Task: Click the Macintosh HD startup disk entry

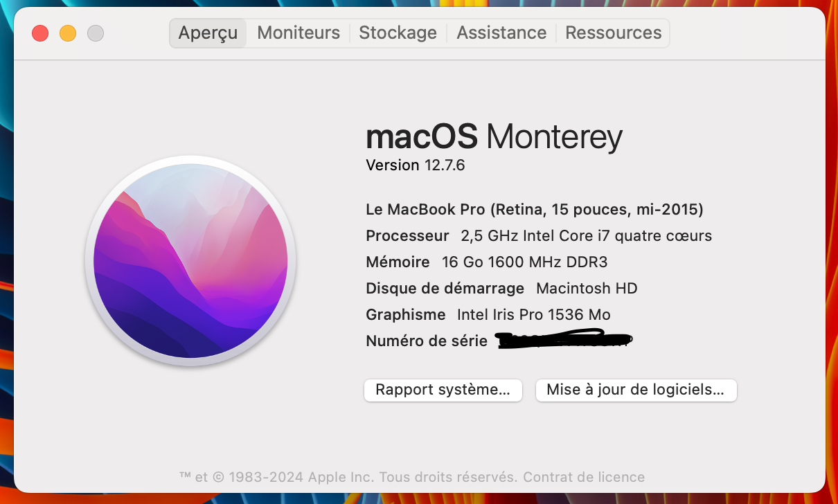Action: click(x=587, y=289)
